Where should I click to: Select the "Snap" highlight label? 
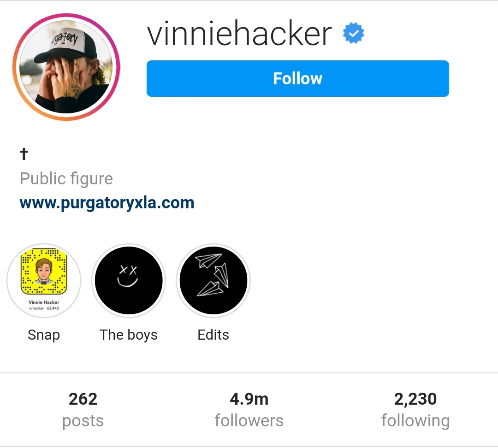44,335
